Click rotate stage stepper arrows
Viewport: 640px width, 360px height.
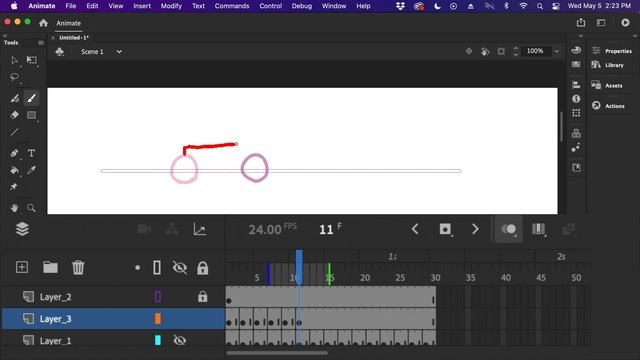point(516,51)
